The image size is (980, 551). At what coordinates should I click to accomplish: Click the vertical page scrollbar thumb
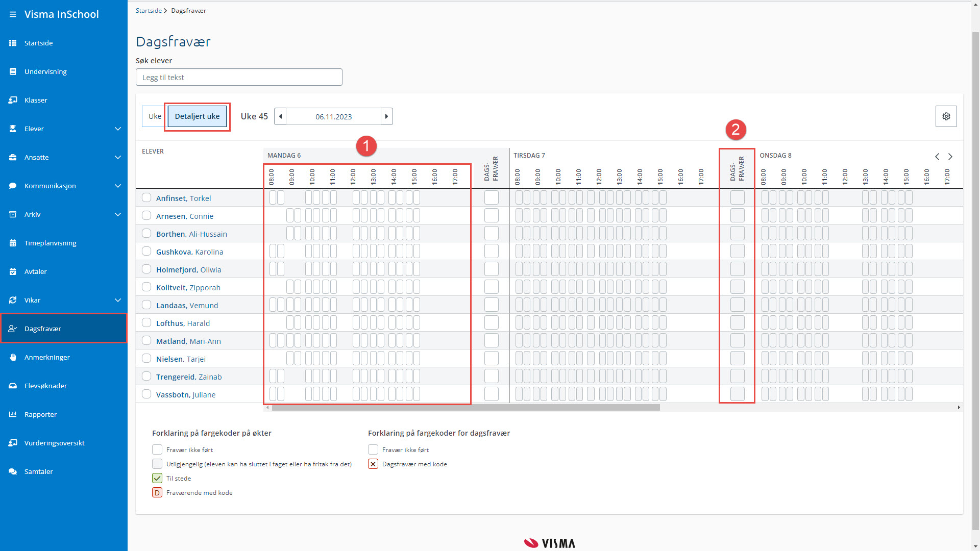tap(975, 281)
